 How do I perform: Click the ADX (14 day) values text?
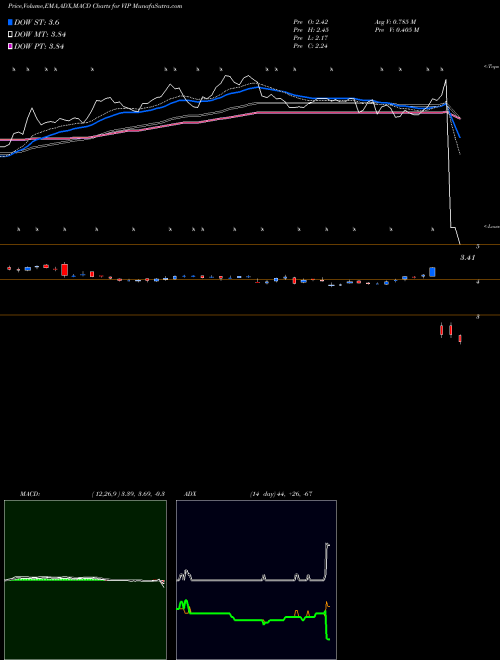click(281, 494)
